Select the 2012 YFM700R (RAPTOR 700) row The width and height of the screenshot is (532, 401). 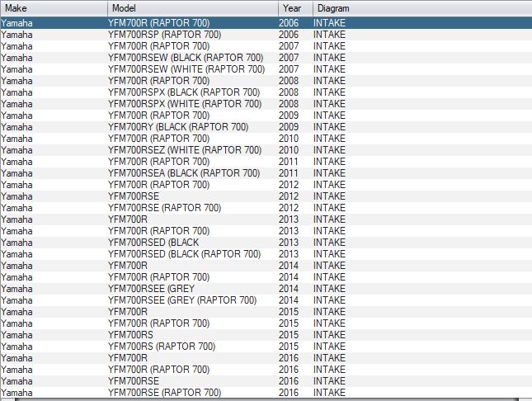266,184
